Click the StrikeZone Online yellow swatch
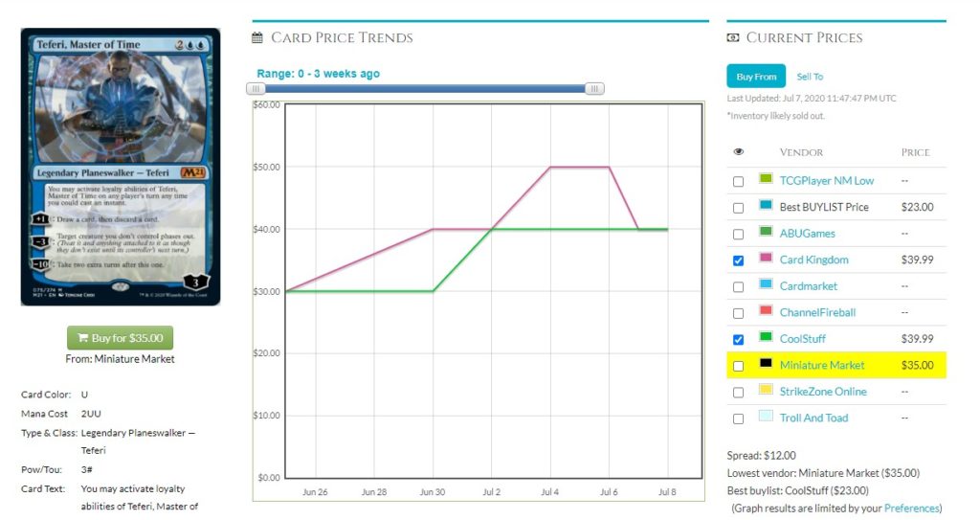 coord(766,389)
